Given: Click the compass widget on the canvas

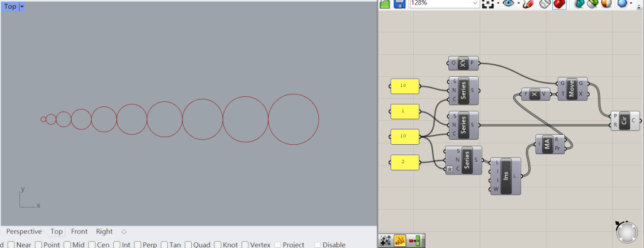Looking at the screenshot, I should click(626, 232).
